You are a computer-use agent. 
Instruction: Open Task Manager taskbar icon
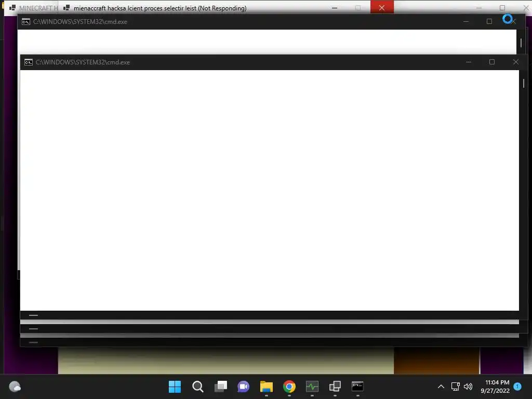pos(312,387)
